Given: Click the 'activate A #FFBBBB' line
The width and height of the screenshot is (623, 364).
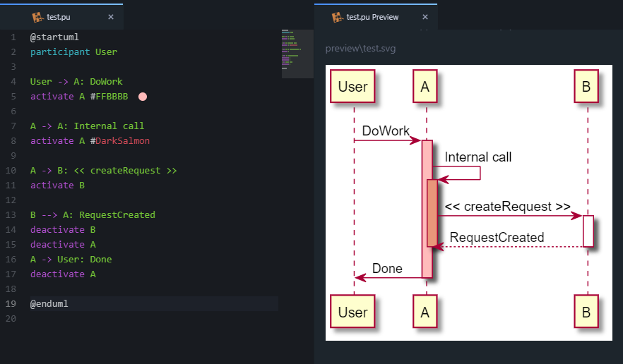Looking at the screenshot, I should tap(79, 97).
